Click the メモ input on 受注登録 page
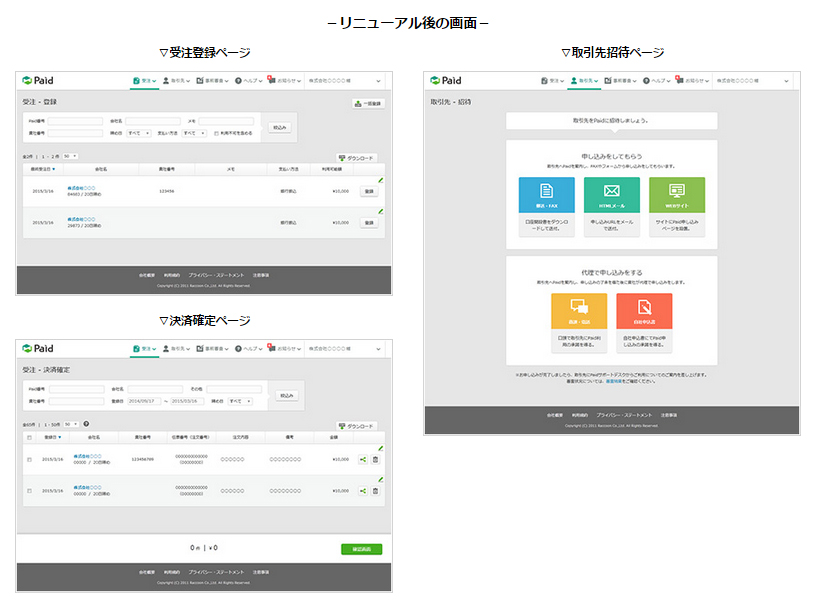Viewport: 819px width, 604px height. tap(226, 121)
